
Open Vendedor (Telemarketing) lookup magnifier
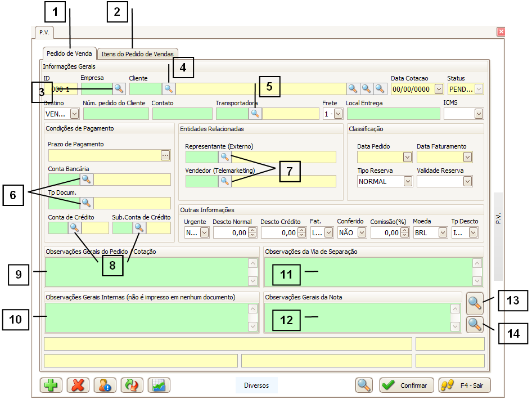click(x=224, y=181)
